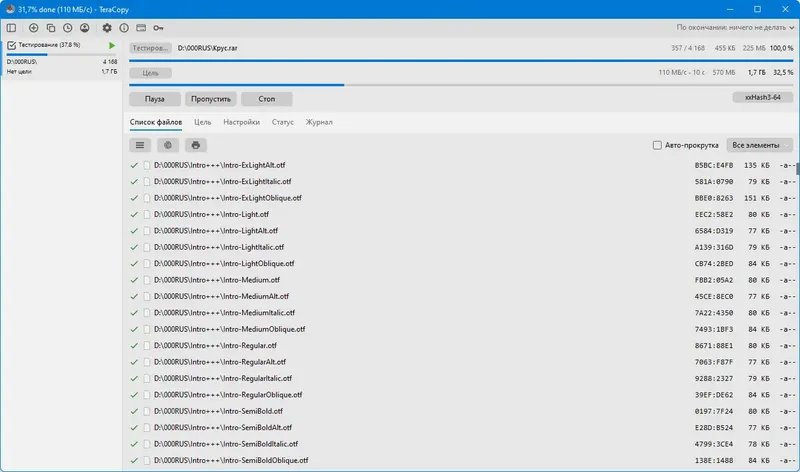This screenshot has width=800, height=472.
Task: Click the '110 МБ/с - 10 с' speed readout
Action: coord(681,72)
